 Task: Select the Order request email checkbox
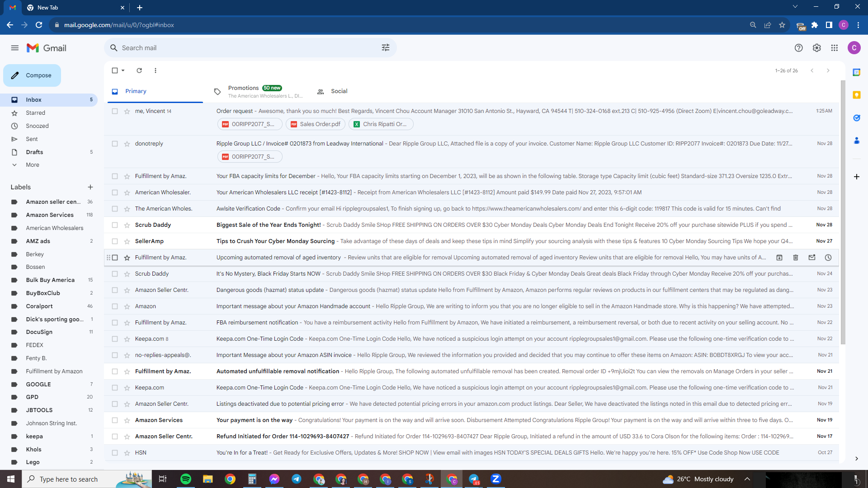115,111
